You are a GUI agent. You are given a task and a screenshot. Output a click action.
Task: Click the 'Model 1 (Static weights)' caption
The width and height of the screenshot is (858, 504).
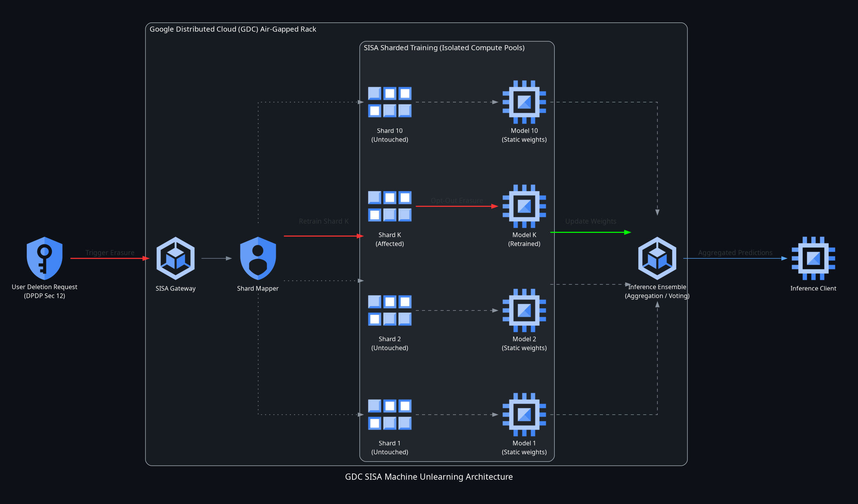click(x=524, y=448)
